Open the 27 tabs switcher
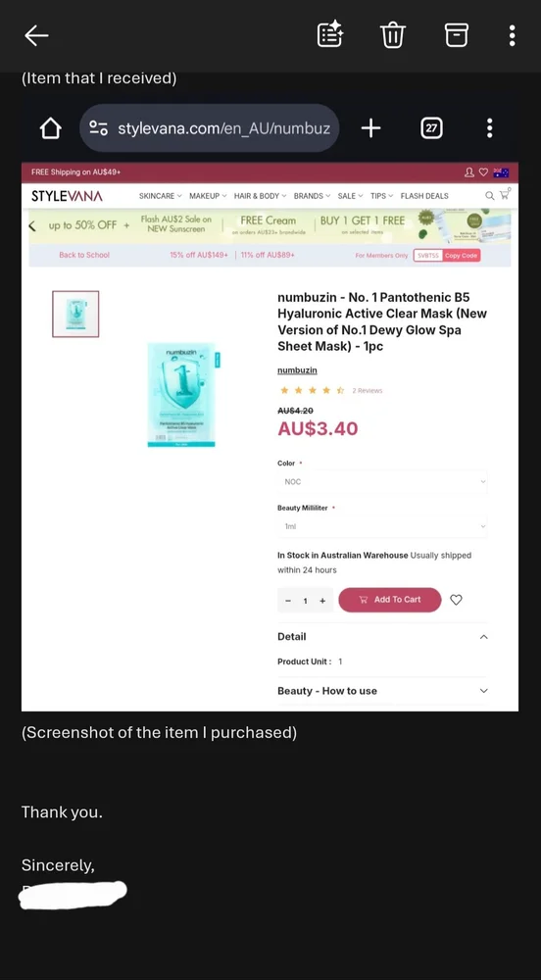Image resolution: width=541 pixels, height=980 pixels. pos(431,128)
